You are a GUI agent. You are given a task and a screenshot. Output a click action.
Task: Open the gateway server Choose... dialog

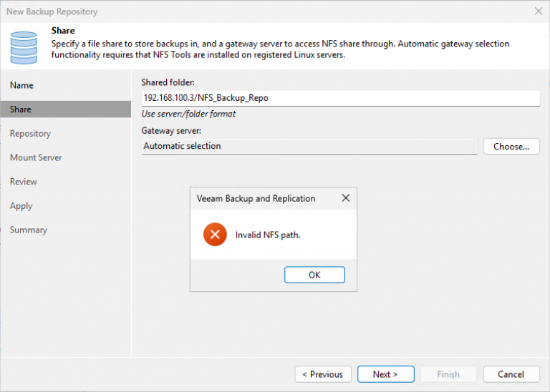point(511,147)
